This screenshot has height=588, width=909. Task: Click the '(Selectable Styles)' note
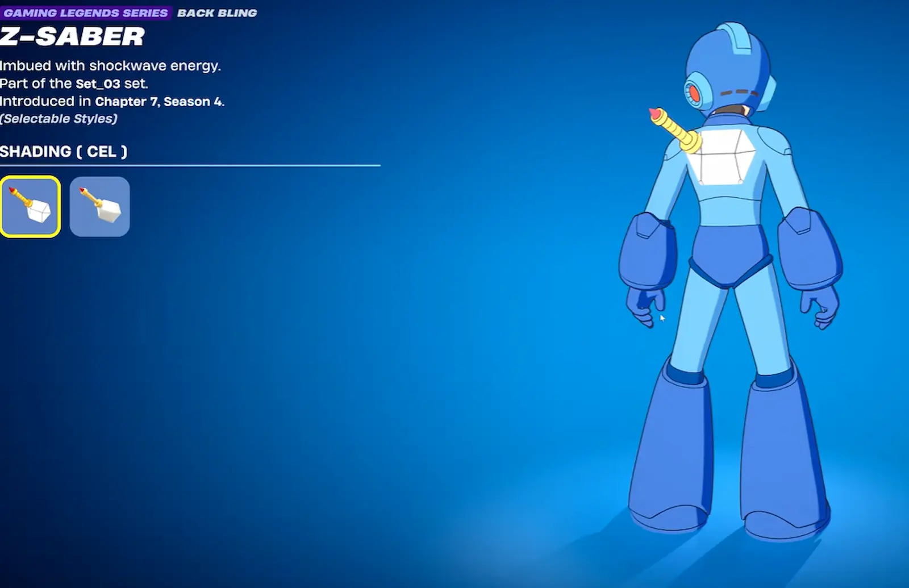59,119
